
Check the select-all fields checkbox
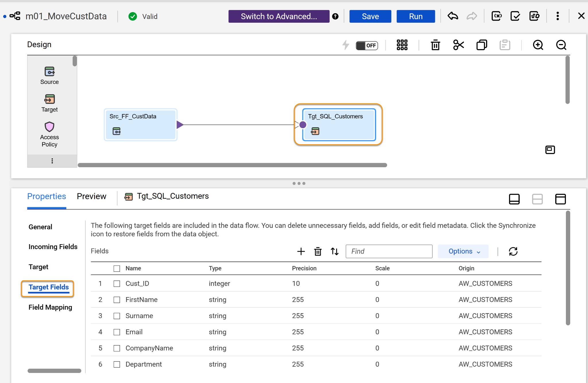117,268
